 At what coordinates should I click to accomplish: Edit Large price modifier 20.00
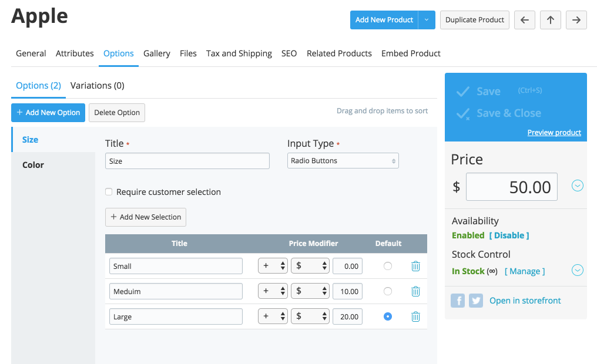(x=348, y=316)
